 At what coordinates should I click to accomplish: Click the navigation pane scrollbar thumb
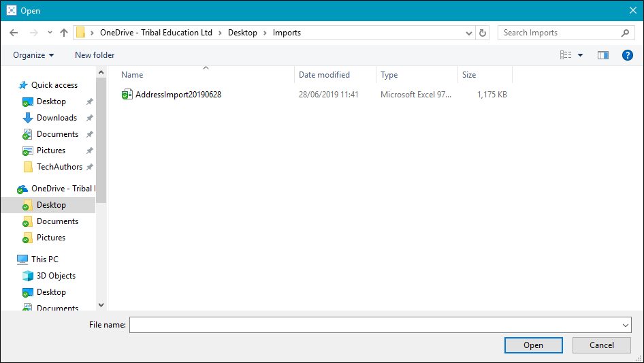pyautogui.click(x=101, y=140)
